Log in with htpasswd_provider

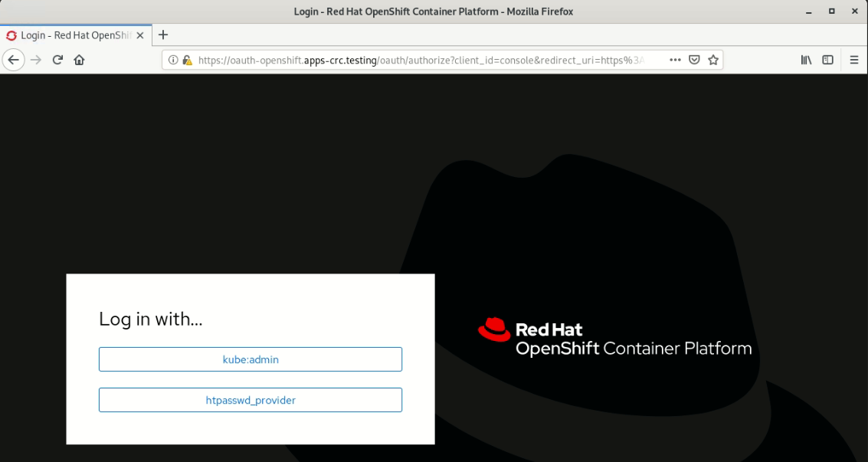251,400
